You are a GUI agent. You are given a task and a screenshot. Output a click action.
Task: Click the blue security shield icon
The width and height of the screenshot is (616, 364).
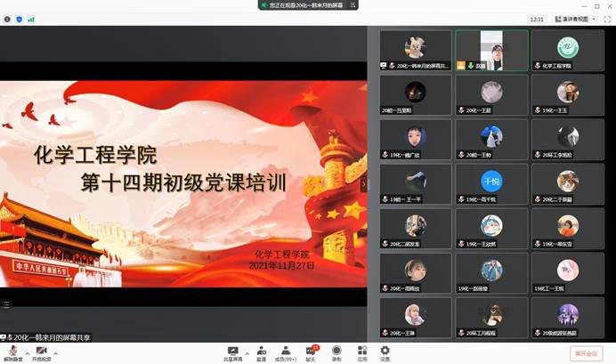click(19, 18)
